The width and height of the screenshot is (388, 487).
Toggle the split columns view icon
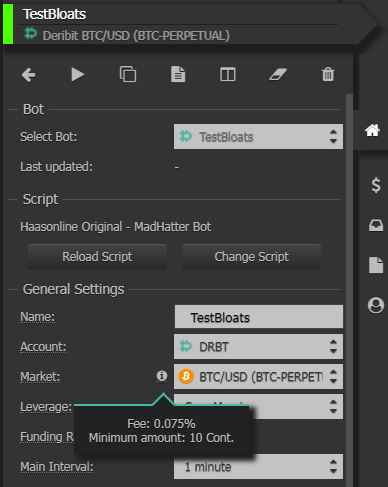228,74
